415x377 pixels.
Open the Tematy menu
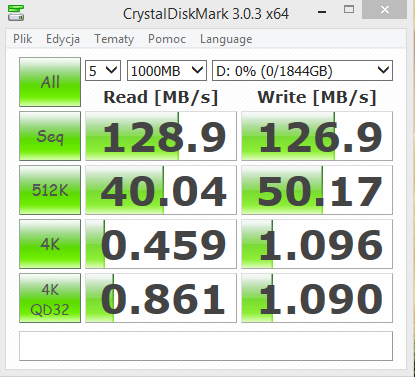click(x=114, y=39)
